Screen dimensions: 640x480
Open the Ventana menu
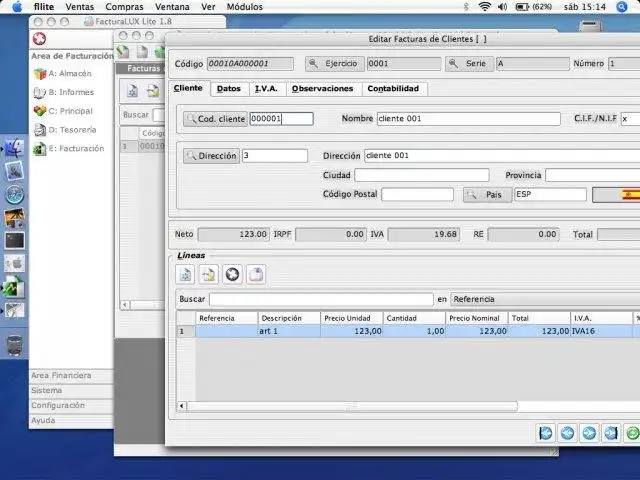coord(172,7)
